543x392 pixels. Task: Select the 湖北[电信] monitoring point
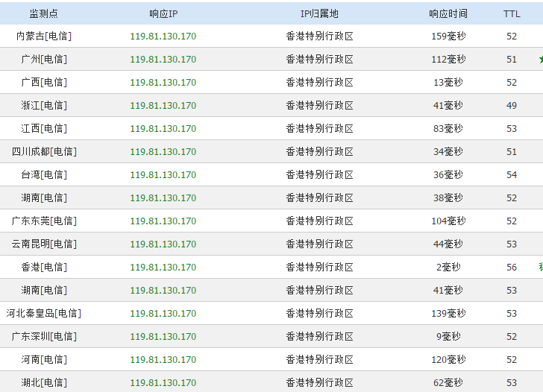coord(43,382)
